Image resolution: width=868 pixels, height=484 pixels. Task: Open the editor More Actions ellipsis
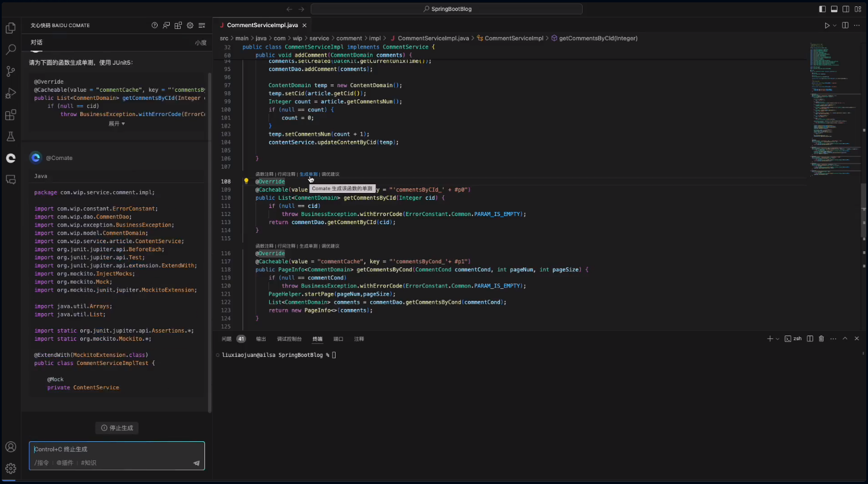click(857, 25)
